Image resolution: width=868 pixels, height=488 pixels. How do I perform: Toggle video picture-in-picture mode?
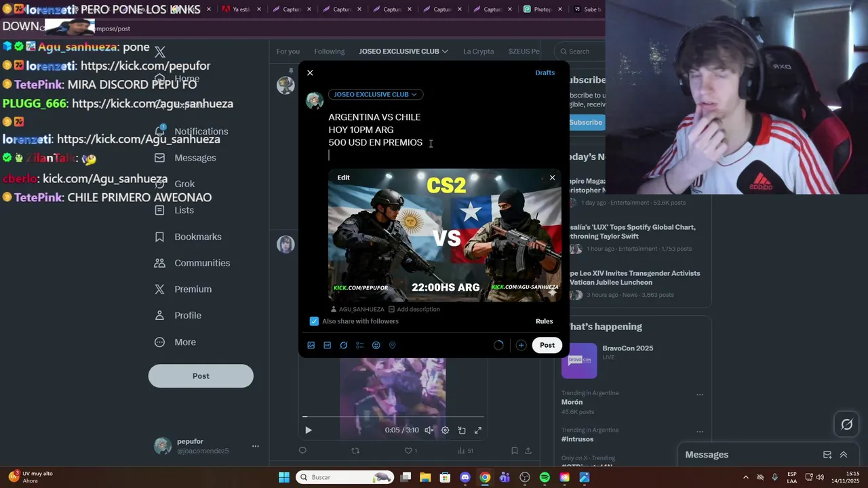pos(462,430)
